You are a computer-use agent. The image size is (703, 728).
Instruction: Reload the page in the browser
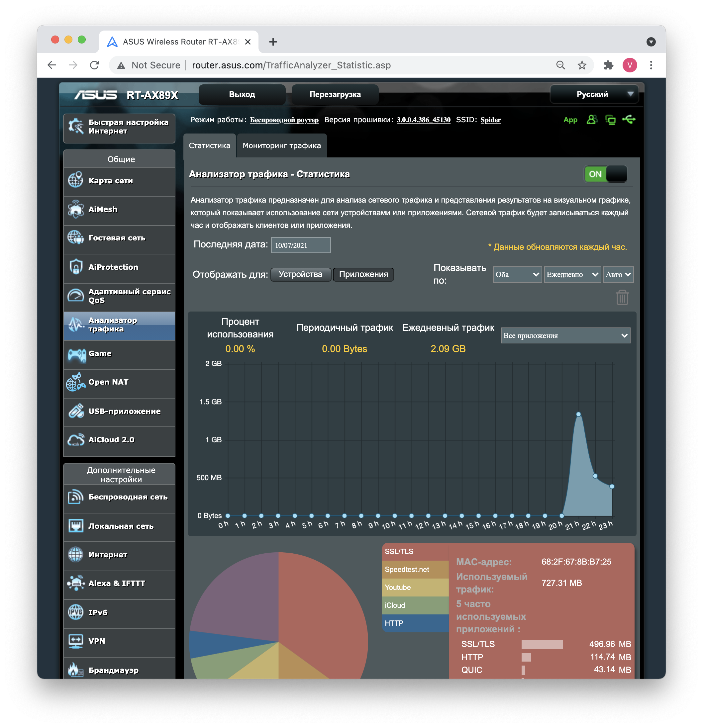click(95, 65)
